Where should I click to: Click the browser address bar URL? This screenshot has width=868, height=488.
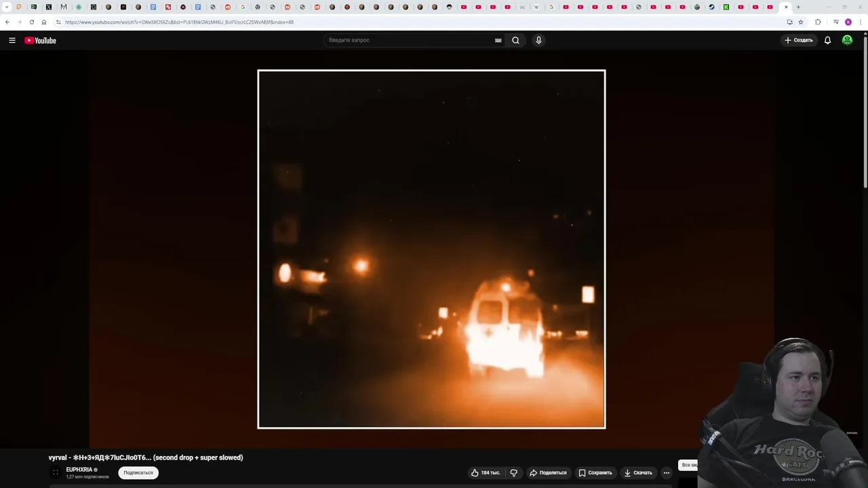[x=179, y=22]
